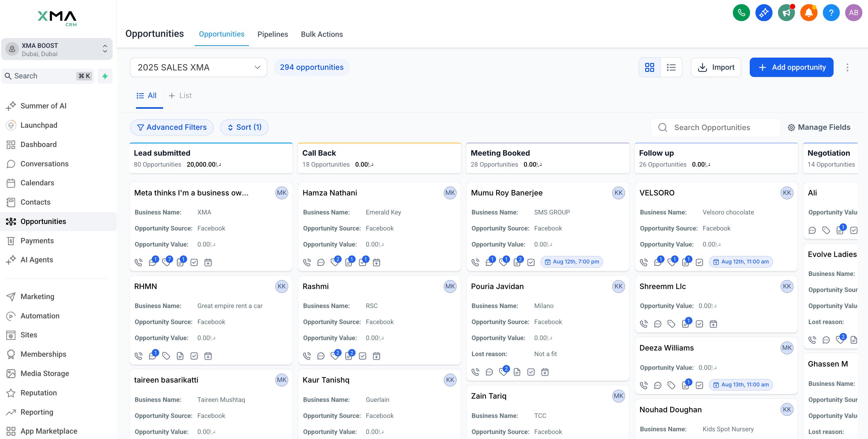
Task: Click the green phone dialer icon in the header
Action: coord(741,12)
